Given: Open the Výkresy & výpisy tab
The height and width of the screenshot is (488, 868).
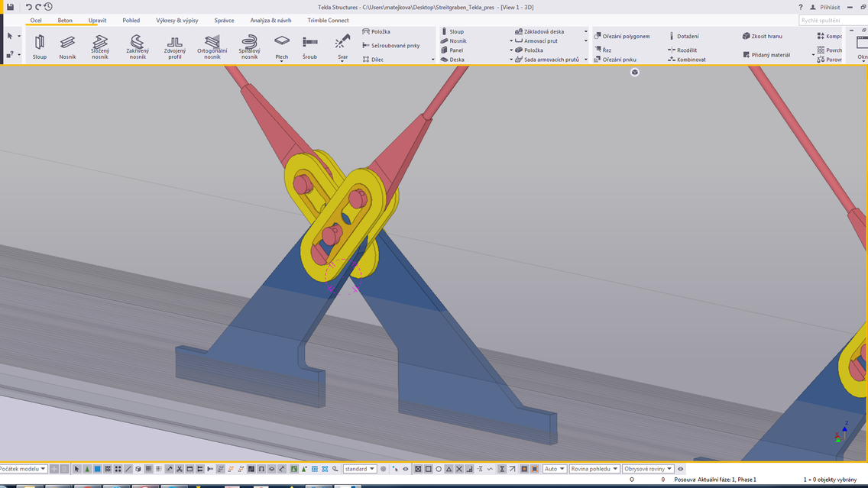Looking at the screenshot, I should (x=177, y=21).
